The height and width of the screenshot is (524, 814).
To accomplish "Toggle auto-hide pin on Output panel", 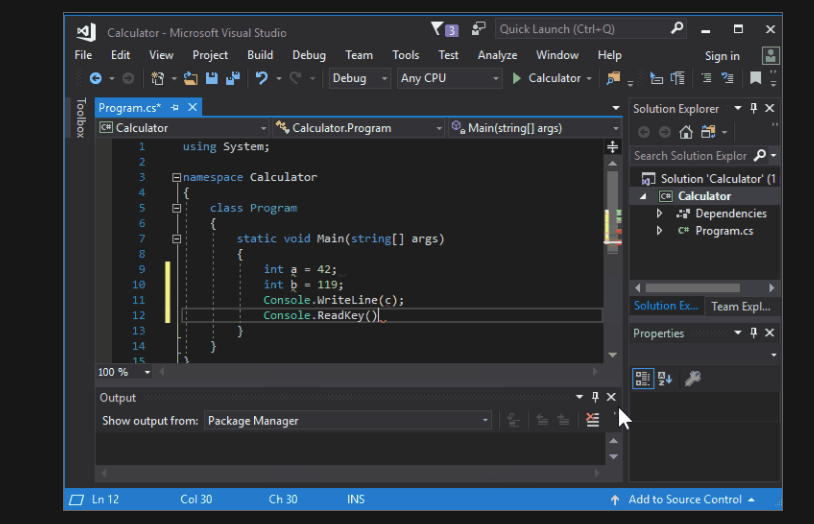I will [x=595, y=397].
